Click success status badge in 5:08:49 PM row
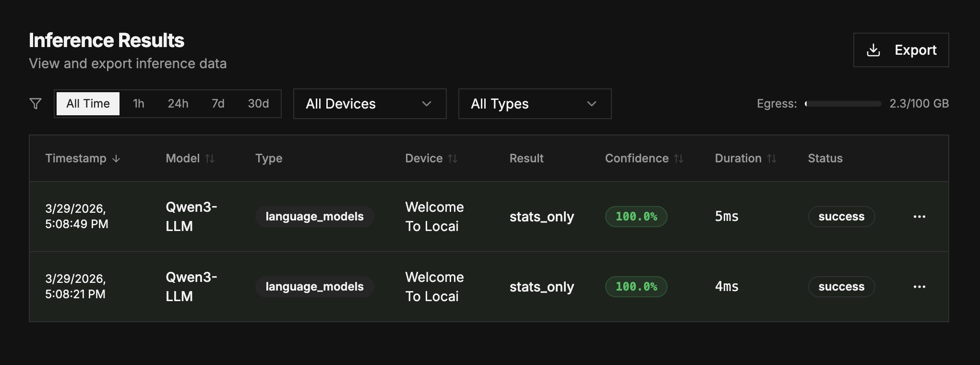The image size is (980, 365). click(841, 217)
